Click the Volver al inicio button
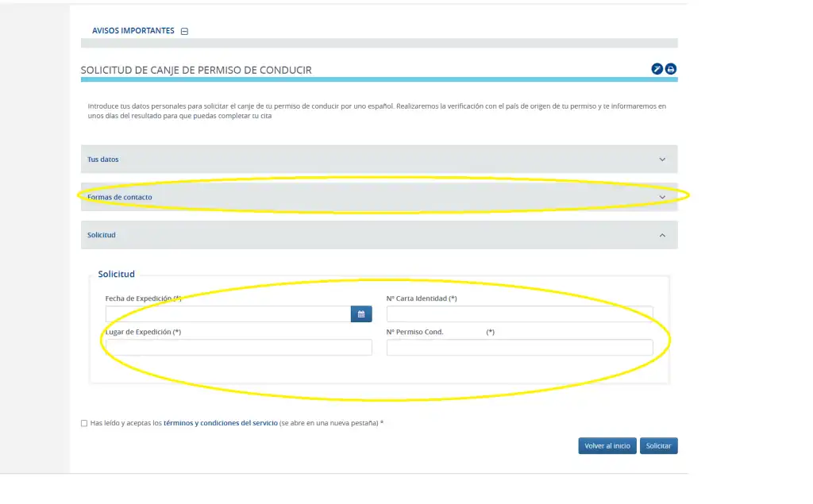 tap(607, 446)
